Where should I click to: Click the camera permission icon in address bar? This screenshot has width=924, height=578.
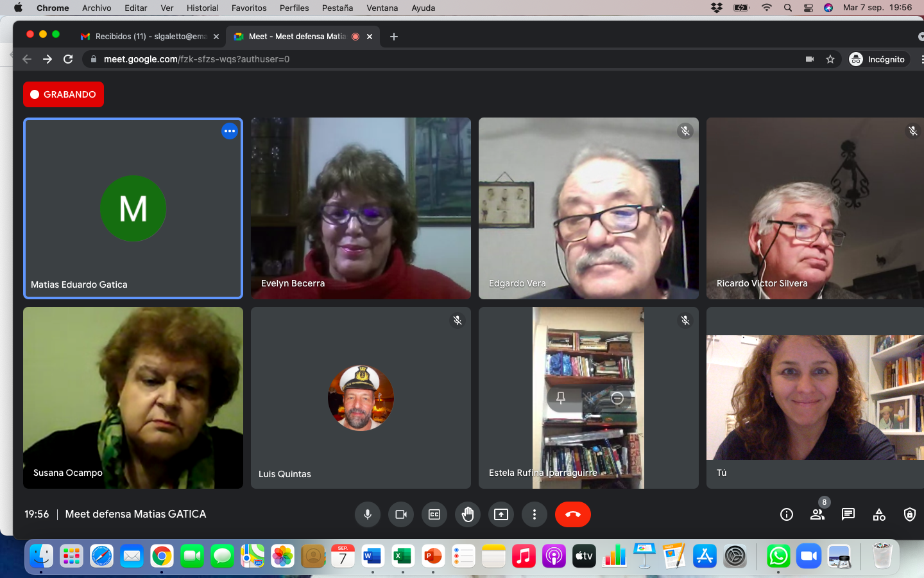[x=810, y=59]
